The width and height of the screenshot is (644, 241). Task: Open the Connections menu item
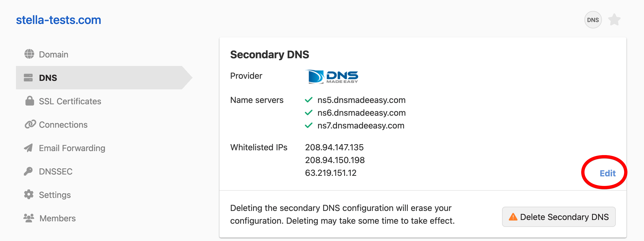pos(63,125)
